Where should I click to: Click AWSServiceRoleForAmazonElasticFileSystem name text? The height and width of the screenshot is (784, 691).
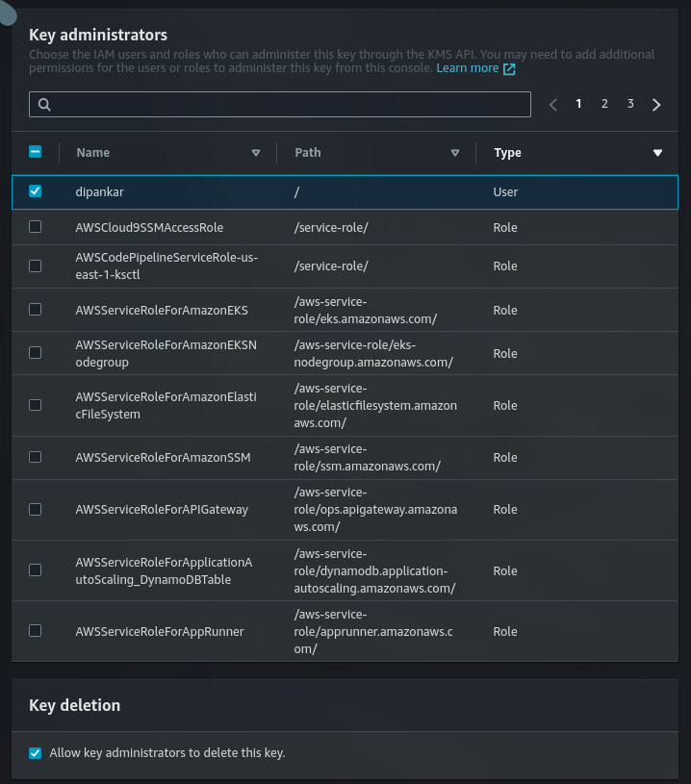(x=166, y=406)
